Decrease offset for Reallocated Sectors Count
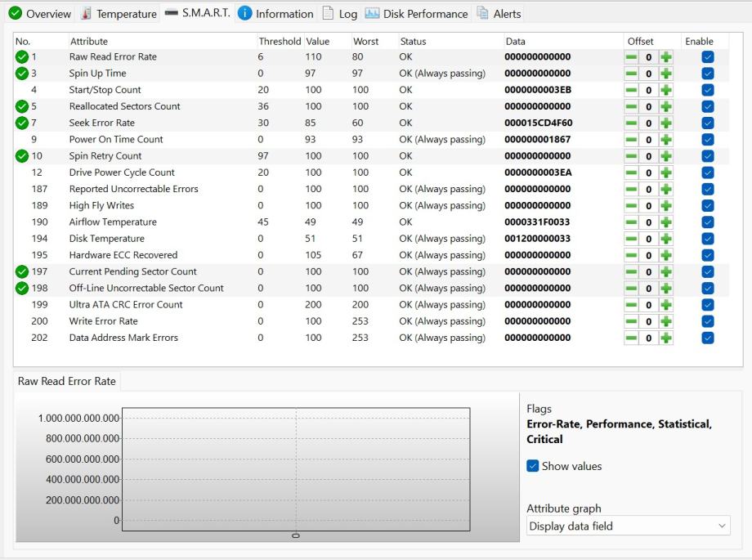 [631, 106]
